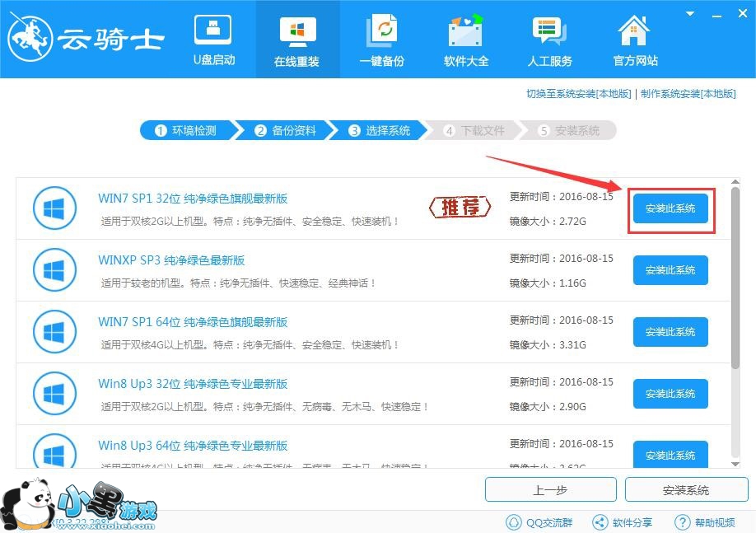Open the 人工服务 section
The image size is (756, 533).
(549, 40)
